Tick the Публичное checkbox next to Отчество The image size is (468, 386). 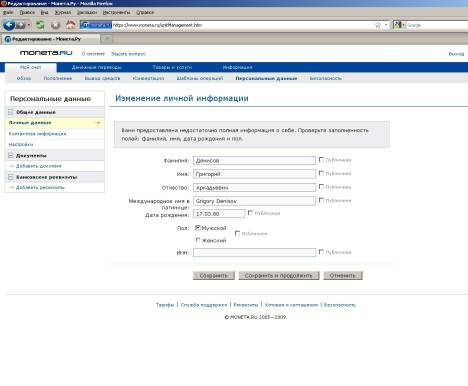(x=321, y=187)
